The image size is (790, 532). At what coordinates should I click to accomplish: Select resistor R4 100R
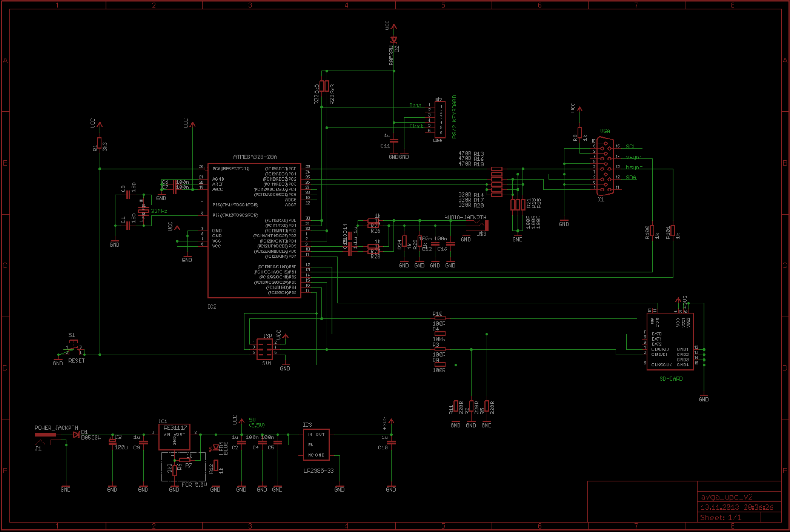click(440, 334)
